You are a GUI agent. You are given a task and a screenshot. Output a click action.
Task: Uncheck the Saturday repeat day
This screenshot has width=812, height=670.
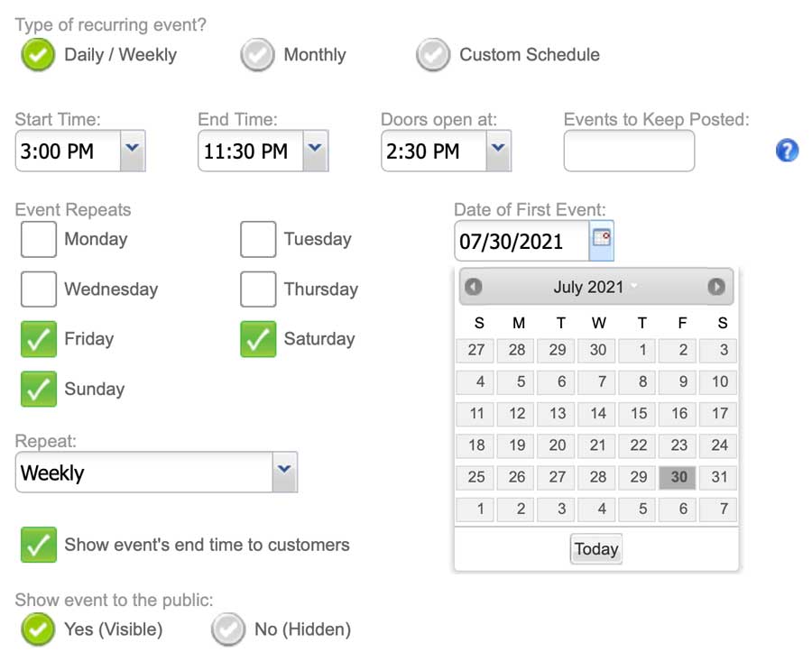coord(258,339)
